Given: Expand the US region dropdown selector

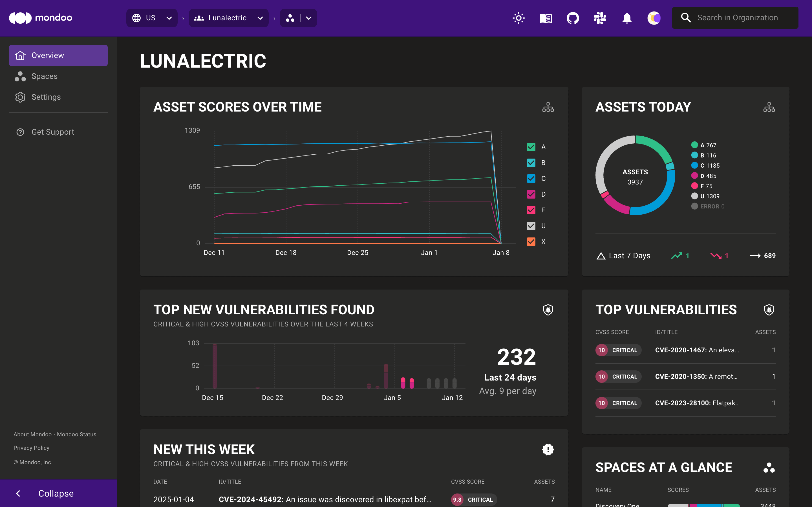Looking at the screenshot, I should (x=169, y=17).
